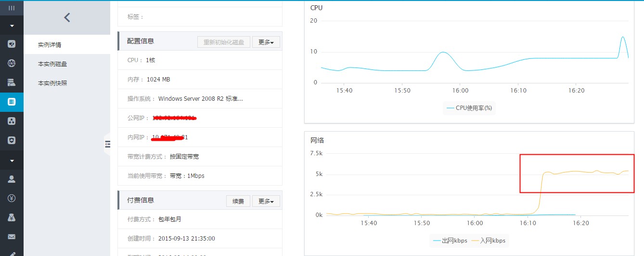Click the highlighted cloud server sidebar icon

point(12,102)
